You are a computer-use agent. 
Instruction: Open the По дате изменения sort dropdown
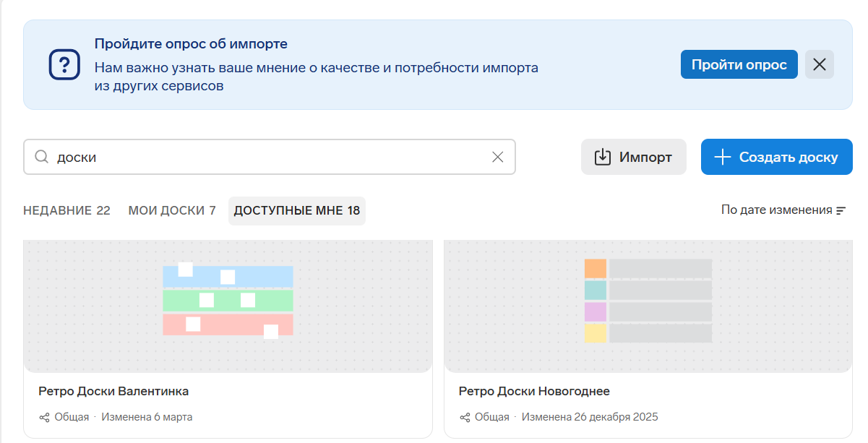click(783, 210)
